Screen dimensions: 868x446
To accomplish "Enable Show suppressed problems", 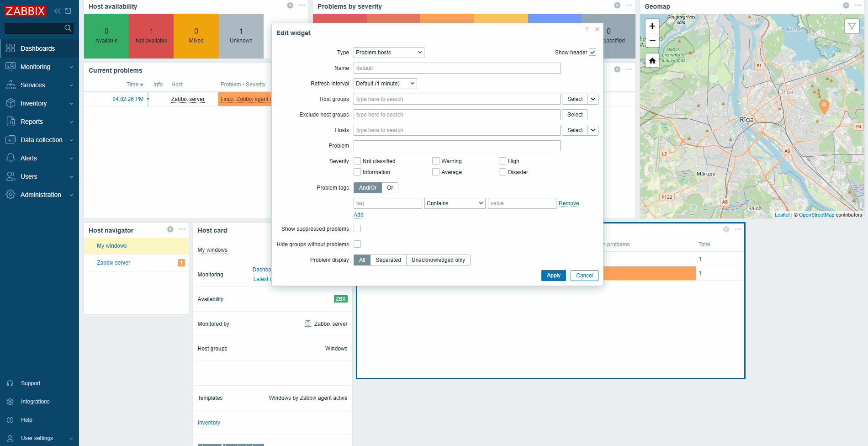I will (x=357, y=228).
